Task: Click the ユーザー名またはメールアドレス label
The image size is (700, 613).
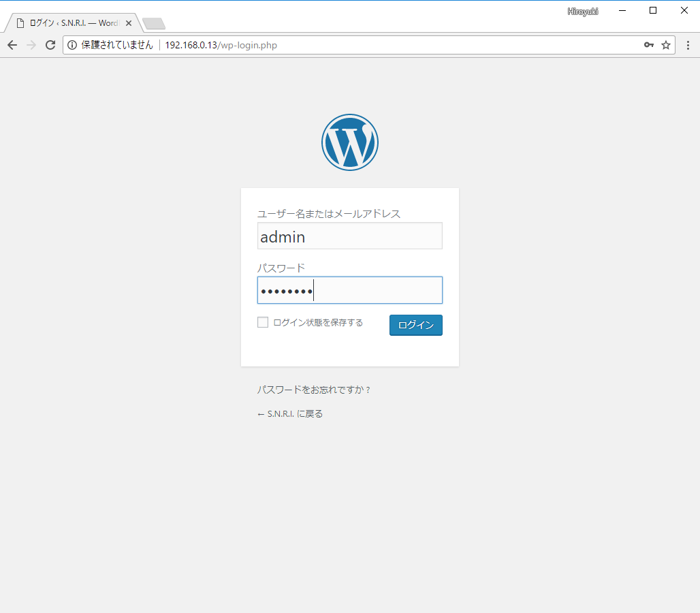Action: [x=329, y=214]
